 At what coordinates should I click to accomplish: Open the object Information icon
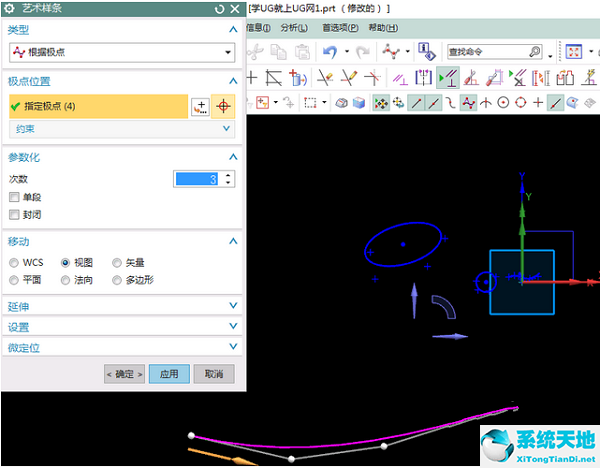pyautogui.click(x=426, y=51)
